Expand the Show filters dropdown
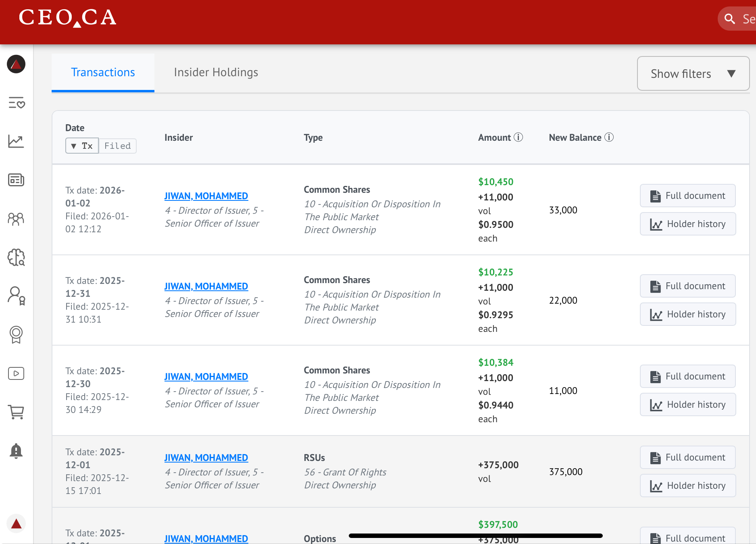Image resolution: width=756 pixels, height=544 pixels. tap(693, 74)
